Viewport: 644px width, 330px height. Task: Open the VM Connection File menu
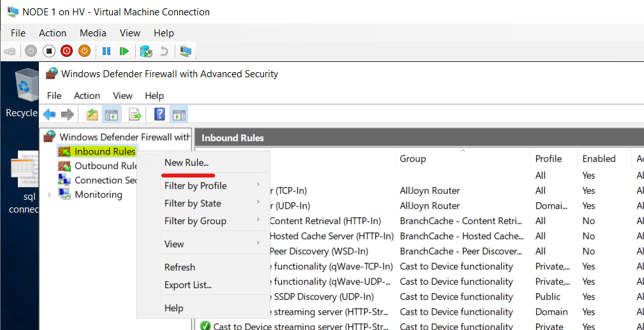18,33
